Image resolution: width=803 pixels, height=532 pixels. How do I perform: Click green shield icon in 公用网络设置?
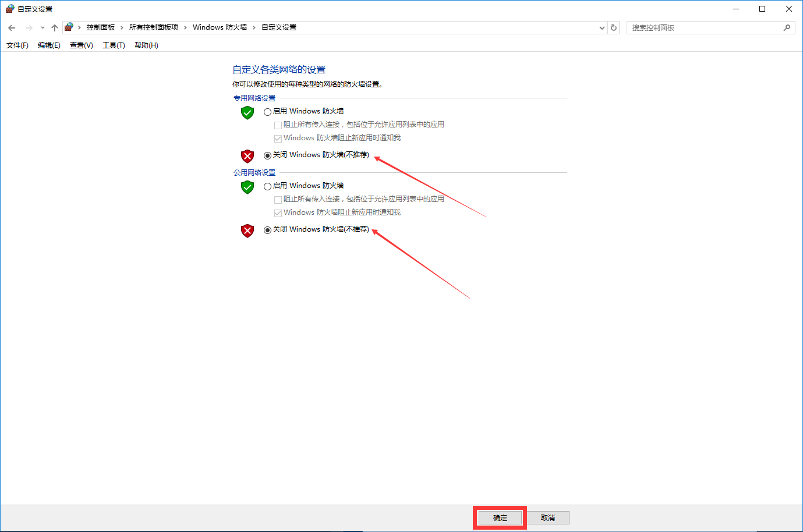point(247,187)
